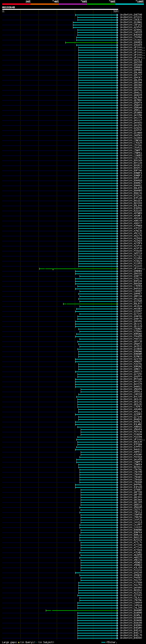Select UniRef100_Q2QZ41 entry
Viewport: 146px width, 644px height.
click(x=131, y=128)
